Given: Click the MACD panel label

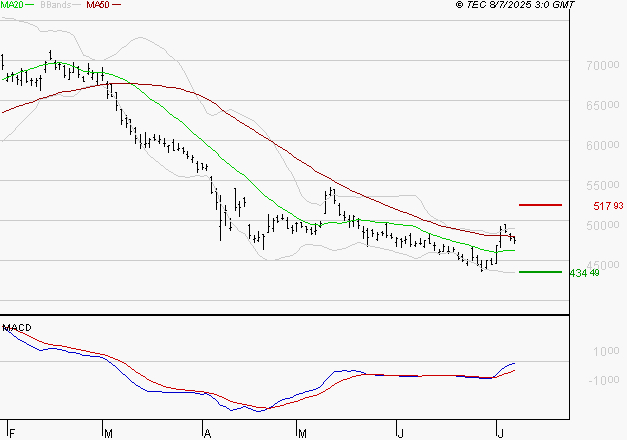Looking at the screenshot, I should click(x=17, y=327).
